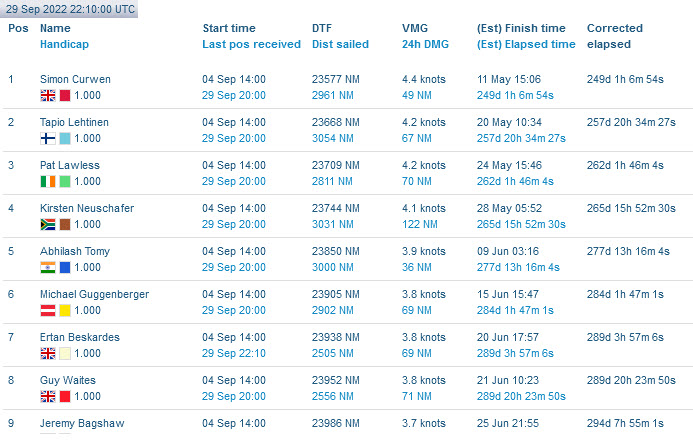The height and width of the screenshot is (444, 693).
Task: Click the South Africa flag under Kirsten Neuschafer
Action: tap(48, 224)
